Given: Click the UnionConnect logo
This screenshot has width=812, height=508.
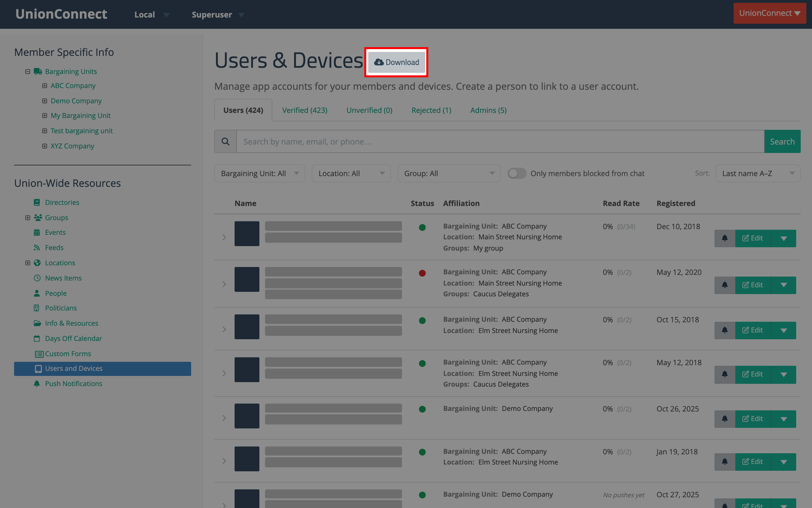Looking at the screenshot, I should click(x=61, y=14).
